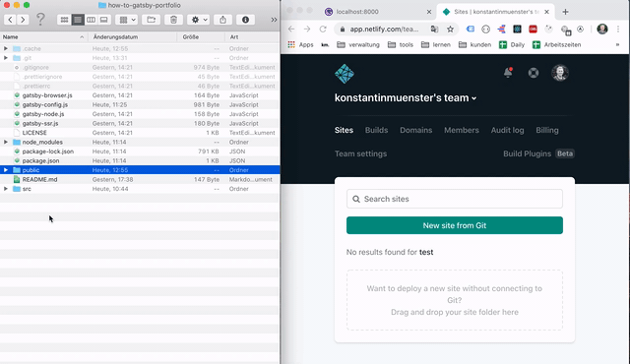Click the Netlify logo
This screenshot has height=364, width=630.
(x=345, y=74)
